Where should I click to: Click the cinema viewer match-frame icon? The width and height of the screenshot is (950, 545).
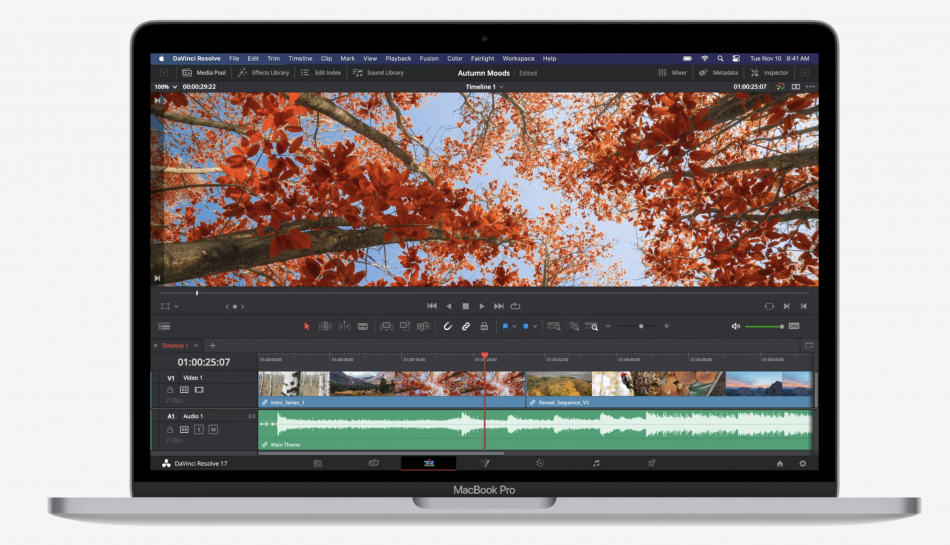click(769, 306)
